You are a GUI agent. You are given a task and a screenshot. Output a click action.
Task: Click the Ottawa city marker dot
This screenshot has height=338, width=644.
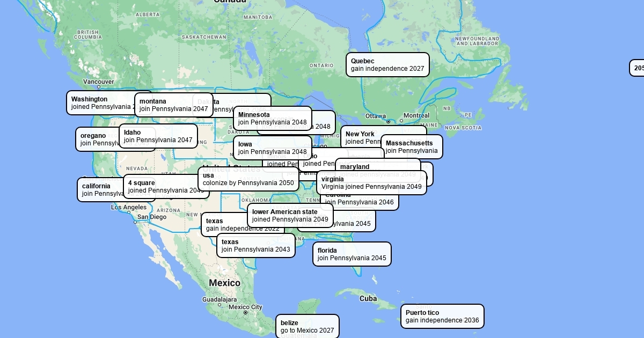pyautogui.click(x=389, y=122)
